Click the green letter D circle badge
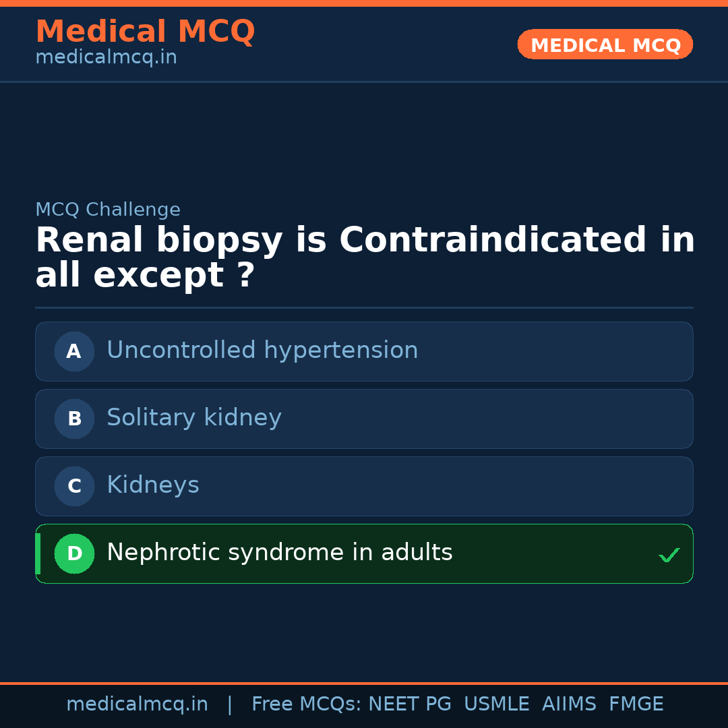Screen dimensions: 728x728 (x=74, y=553)
